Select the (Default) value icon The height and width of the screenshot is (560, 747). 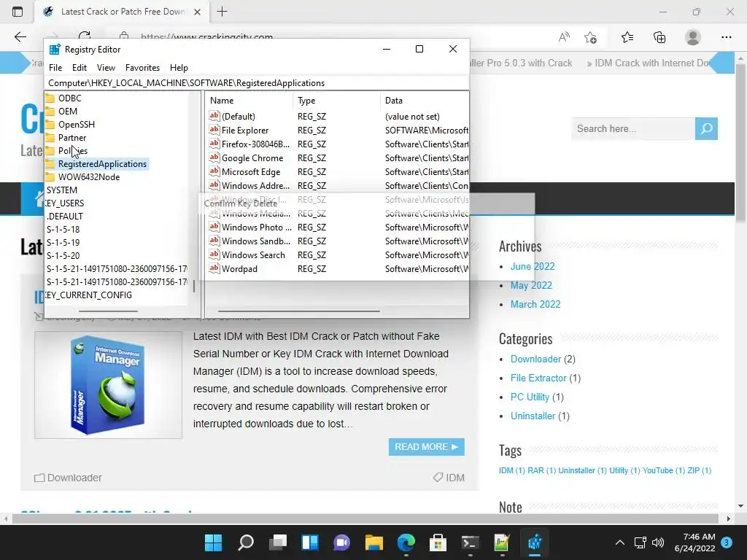(x=214, y=116)
